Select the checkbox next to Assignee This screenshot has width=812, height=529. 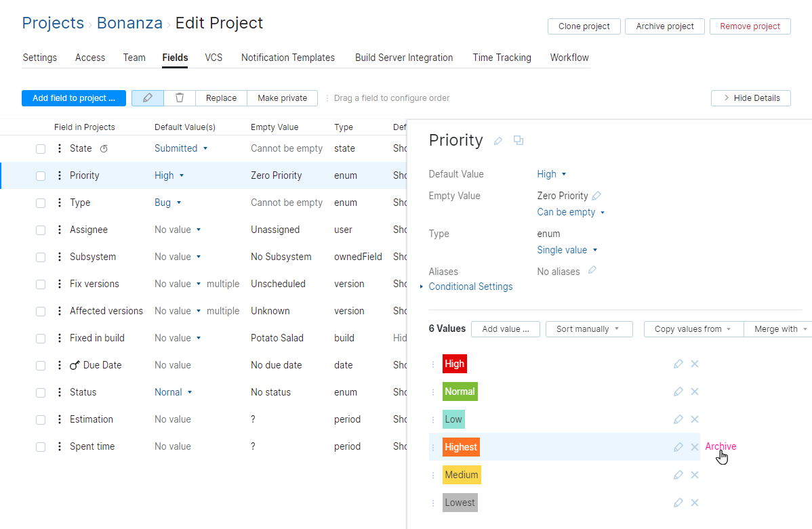pos(41,230)
